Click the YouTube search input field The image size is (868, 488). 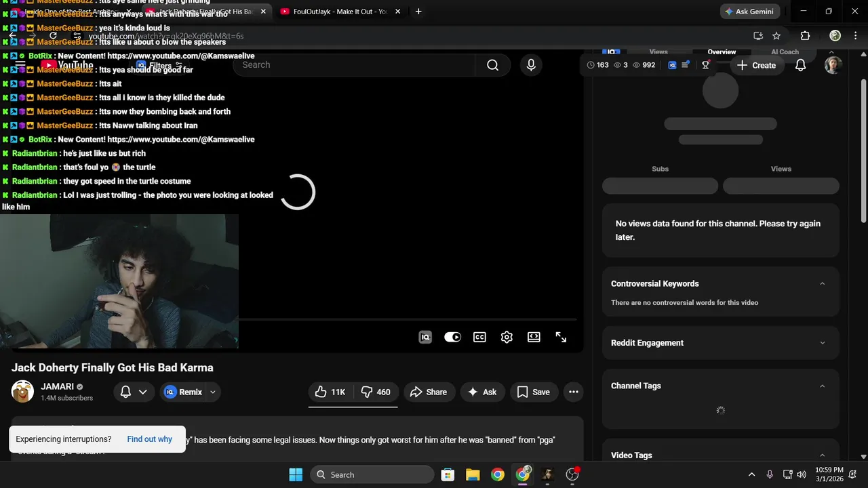pyautogui.click(x=355, y=65)
